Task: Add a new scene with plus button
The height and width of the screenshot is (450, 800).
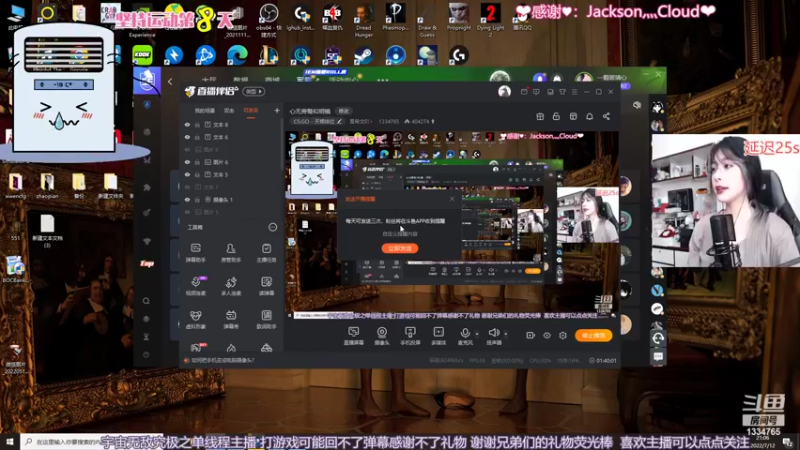Action: pos(277,110)
